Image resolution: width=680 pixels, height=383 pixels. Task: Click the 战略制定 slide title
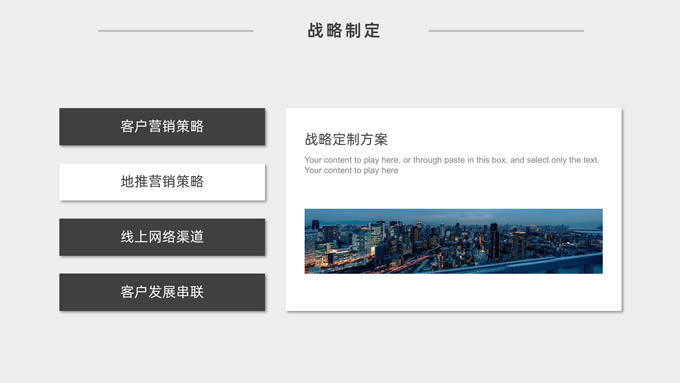point(344,31)
